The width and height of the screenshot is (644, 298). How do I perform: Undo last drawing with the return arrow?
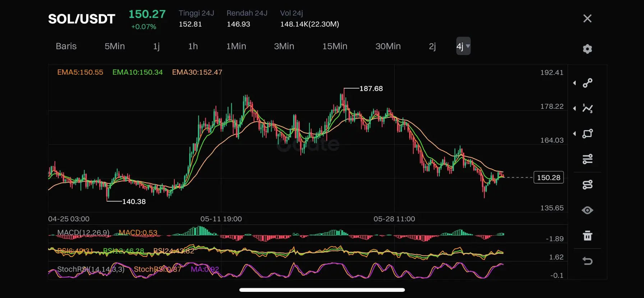pyautogui.click(x=588, y=261)
